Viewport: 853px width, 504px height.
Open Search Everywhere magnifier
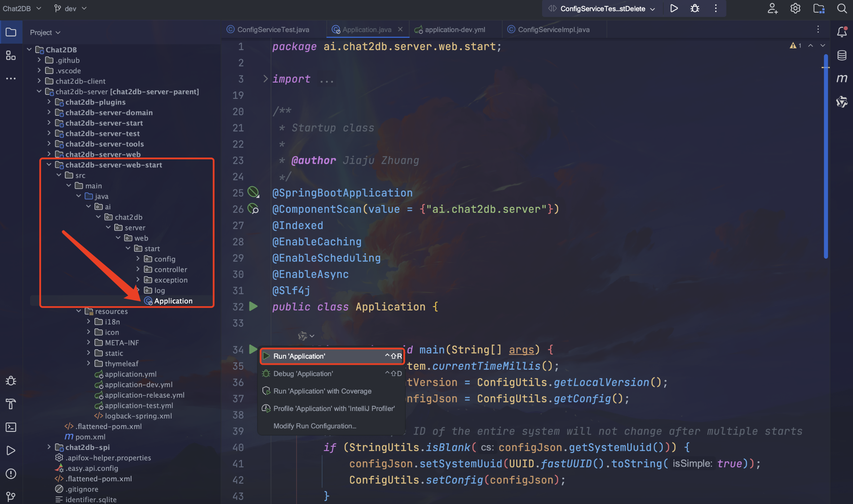pyautogui.click(x=842, y=8)
